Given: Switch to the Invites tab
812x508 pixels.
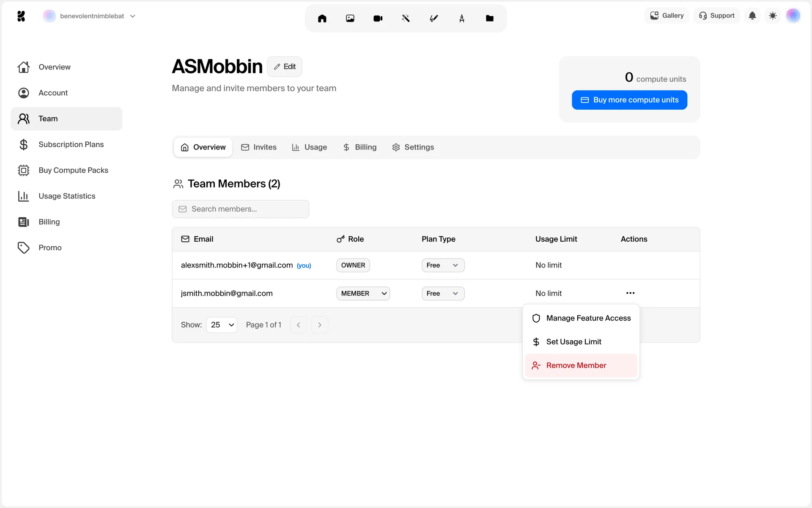Looking at the screenshot, I should [x=259, y=147].
